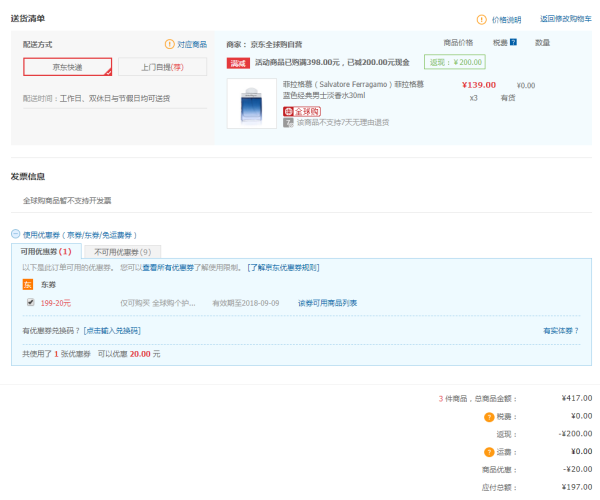The image size is (600, 500).
Task: Click the 有实体券？ link
Action: (561, 331)
